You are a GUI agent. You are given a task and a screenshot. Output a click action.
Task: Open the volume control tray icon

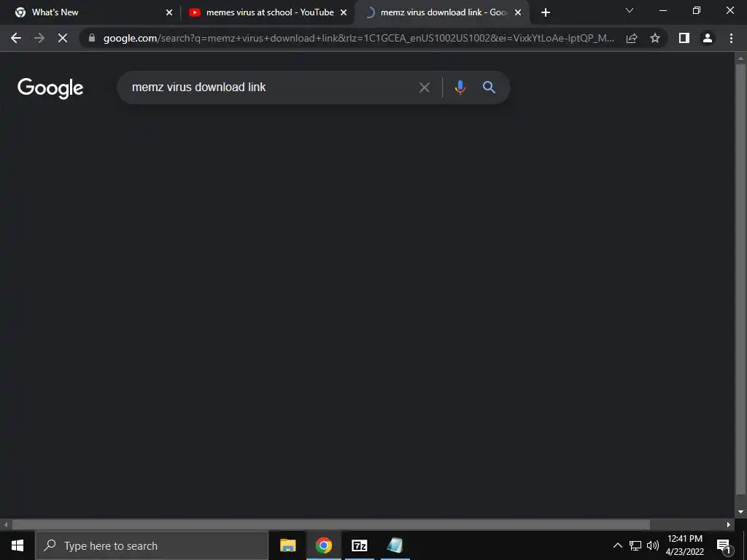[653, 545]
